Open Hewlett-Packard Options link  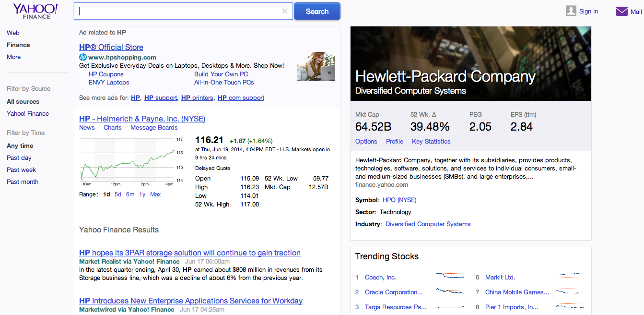pos(366,141)
